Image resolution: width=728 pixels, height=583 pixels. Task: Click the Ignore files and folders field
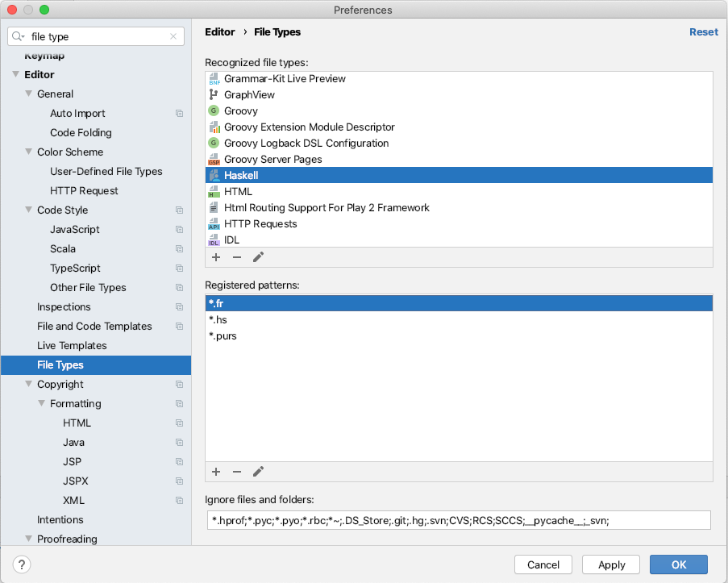pyautogui.click(x=458, y=520)
